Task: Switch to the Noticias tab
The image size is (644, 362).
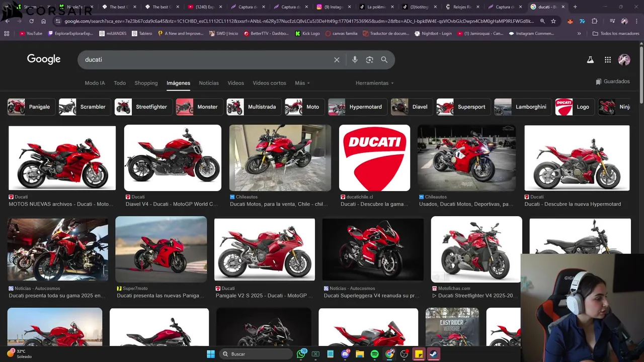Action: click(x=209, y=83)
